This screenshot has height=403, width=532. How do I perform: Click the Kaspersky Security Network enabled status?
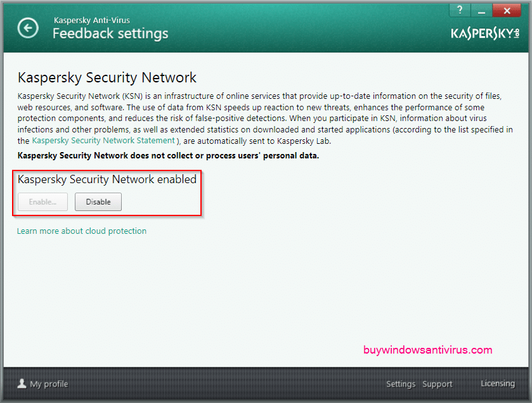pos(107,179)
